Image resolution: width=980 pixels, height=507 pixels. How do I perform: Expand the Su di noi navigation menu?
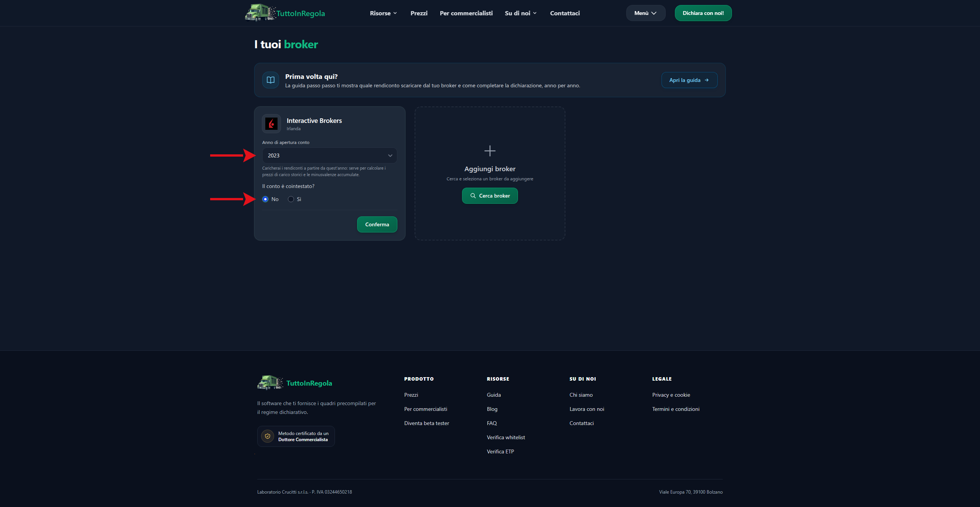click(x=521, y=13)
